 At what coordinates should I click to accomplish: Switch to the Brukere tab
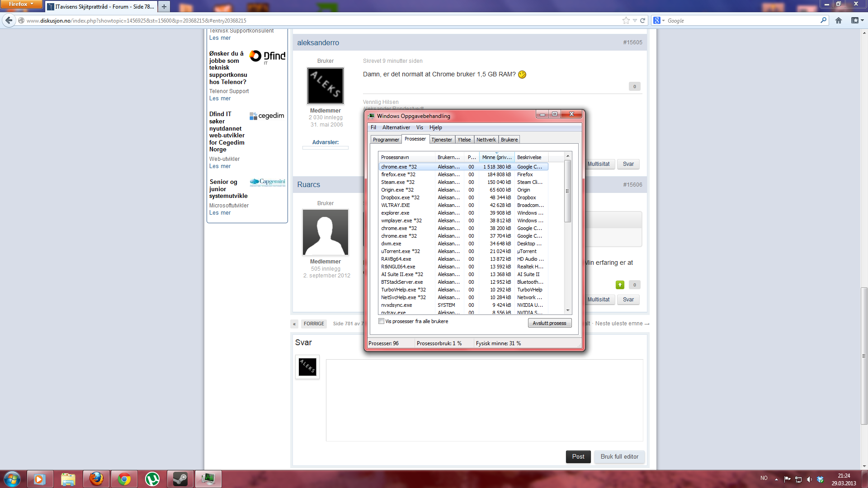509,140
